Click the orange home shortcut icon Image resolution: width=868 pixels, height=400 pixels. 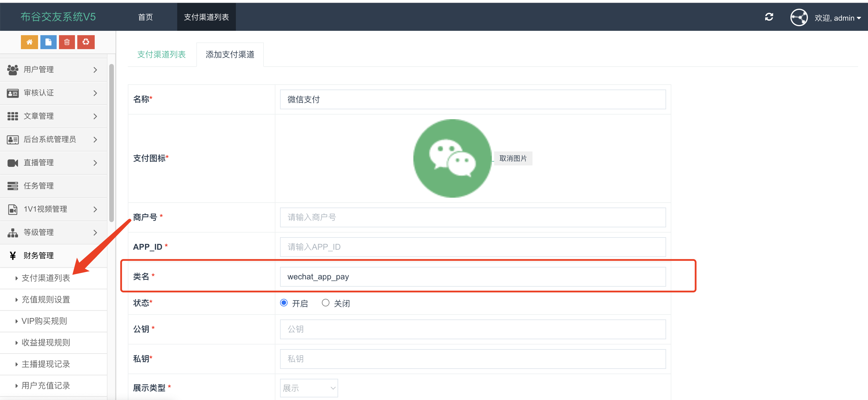pyautogui.click(x=29, y=42)
